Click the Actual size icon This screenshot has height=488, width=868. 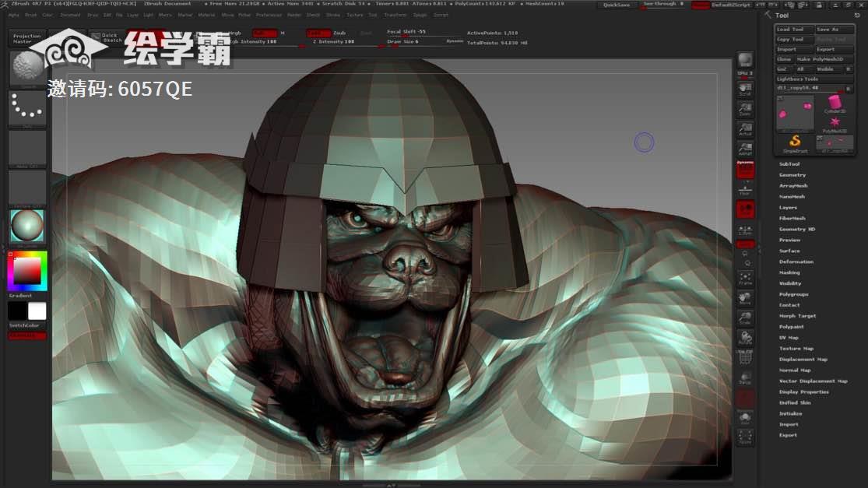point(745,128)
